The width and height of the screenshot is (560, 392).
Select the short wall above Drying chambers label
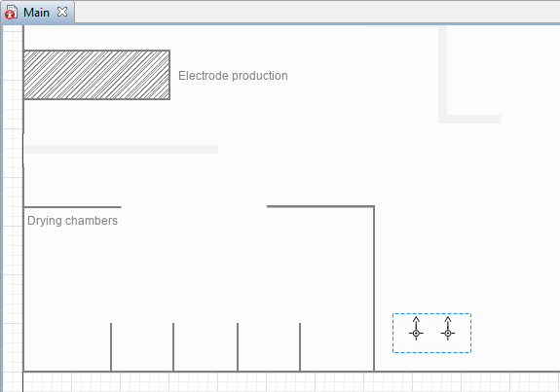click(x=72, y=207)
